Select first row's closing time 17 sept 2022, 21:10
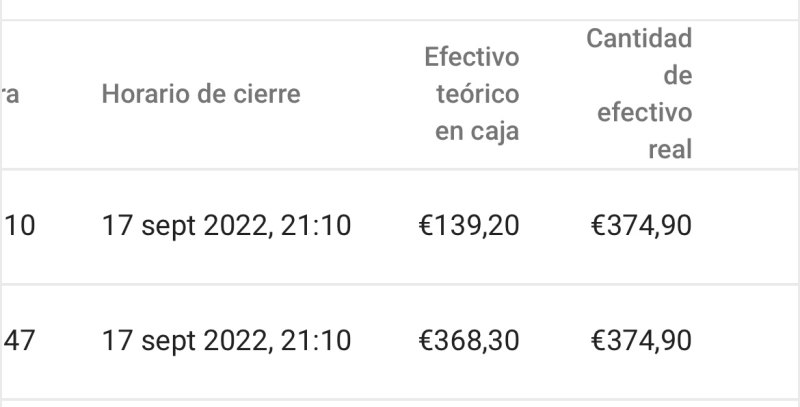Image resolution: width=800 pixels, height=407 pixels. click(x=226, y=226)
